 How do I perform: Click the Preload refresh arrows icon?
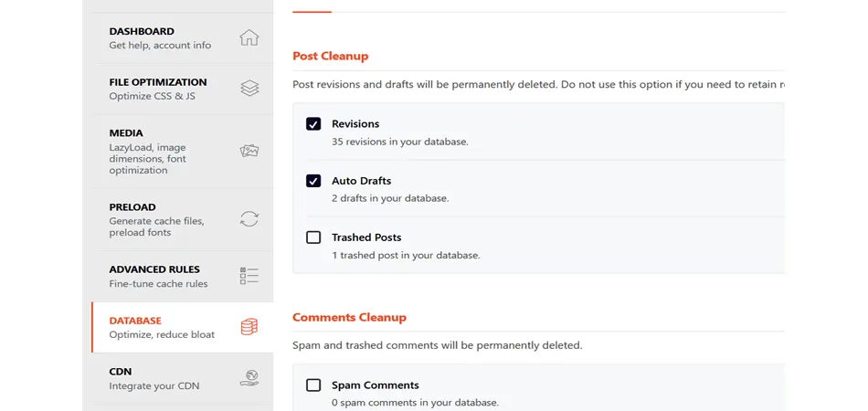point(249,218)
